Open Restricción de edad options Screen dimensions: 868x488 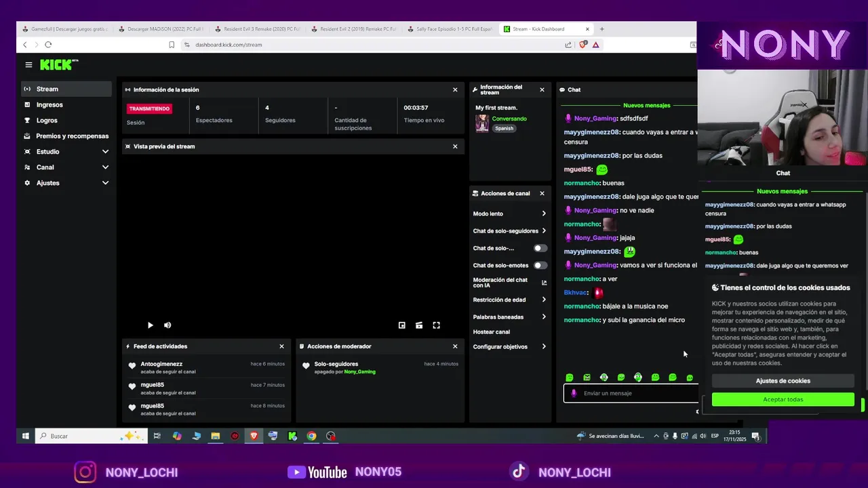tap(509, 300)
